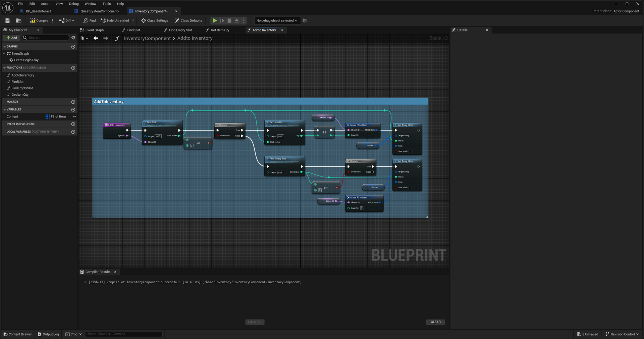Click the Find button in toolbar
This screenshot has width=644, height=339.
(x=90, y=20)
